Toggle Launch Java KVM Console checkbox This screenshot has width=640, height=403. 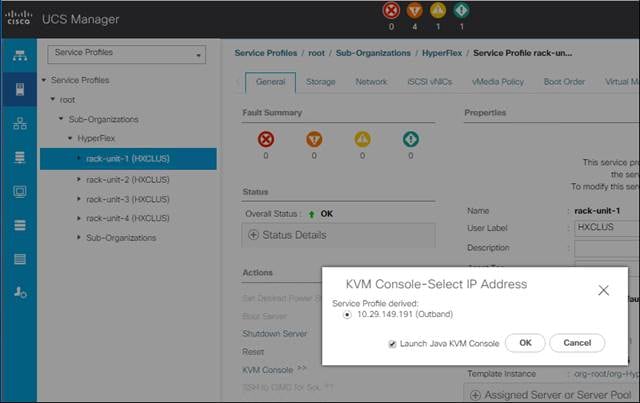click(392, 344)
